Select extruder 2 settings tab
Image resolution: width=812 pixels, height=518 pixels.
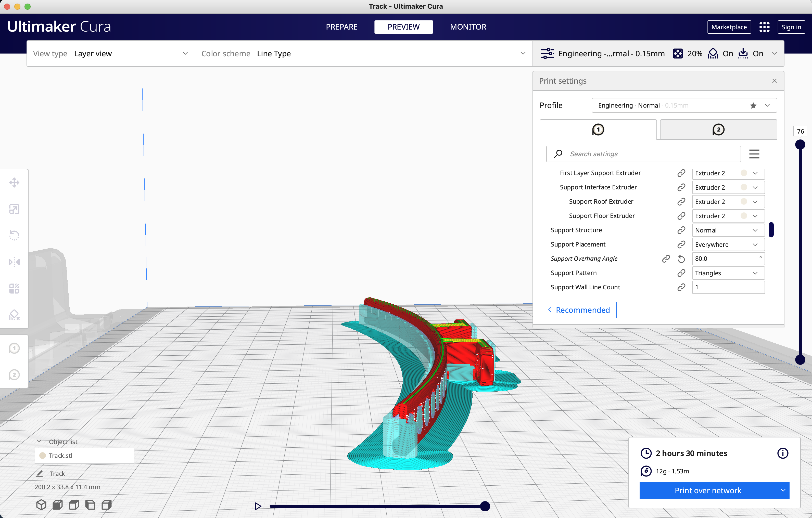pyautogui.click(x=718, y=130)
